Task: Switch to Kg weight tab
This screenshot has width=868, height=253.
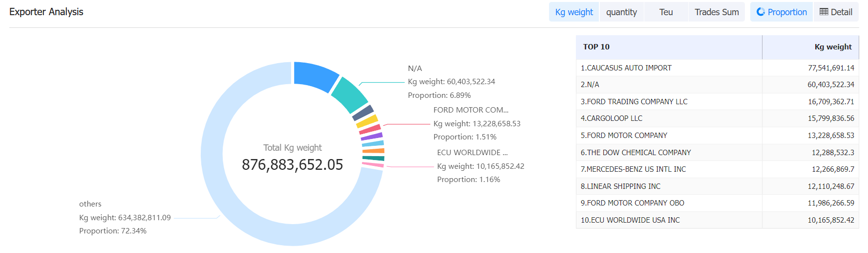Action: [x=573, y=12]
